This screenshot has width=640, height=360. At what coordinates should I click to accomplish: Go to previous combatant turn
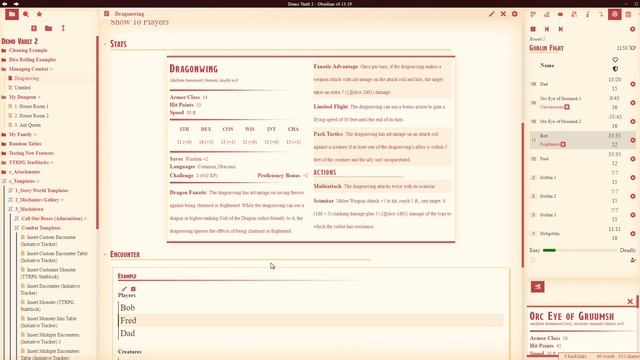point(547,29)
